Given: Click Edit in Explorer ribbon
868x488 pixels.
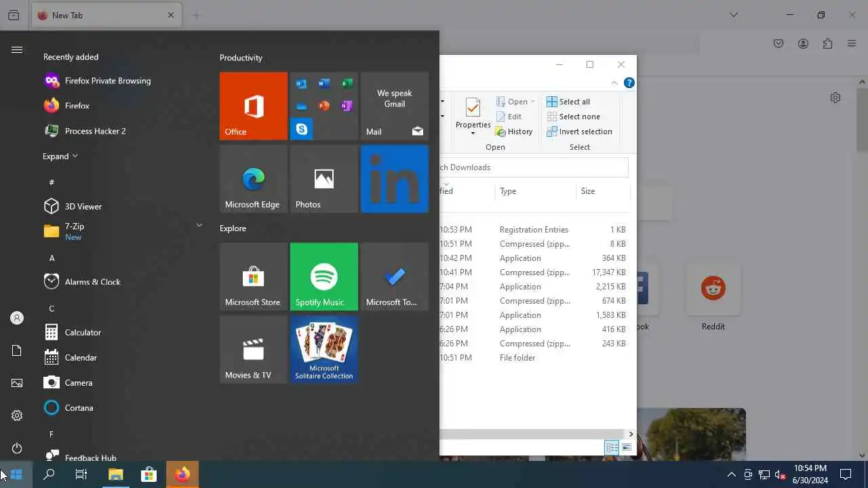Looking at the screenshot, I should (509, 117).
